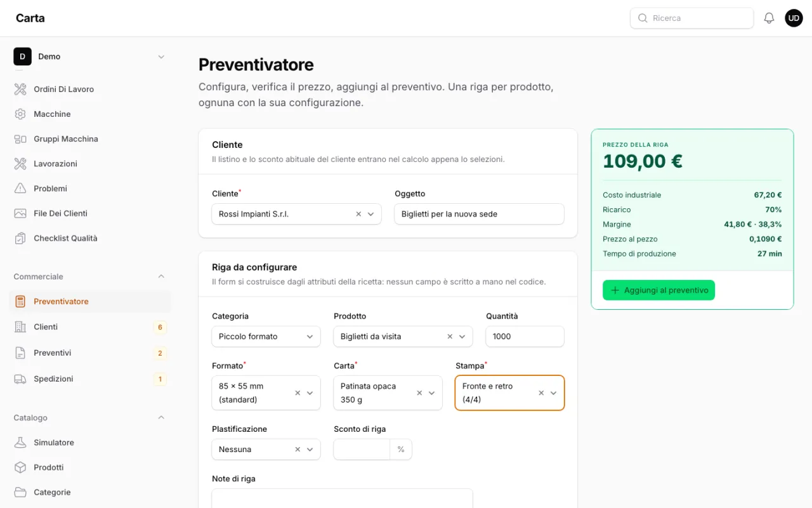Click the Preventivatore calculator icon
This screenshot has width=812, height=508.
(20, 302)
